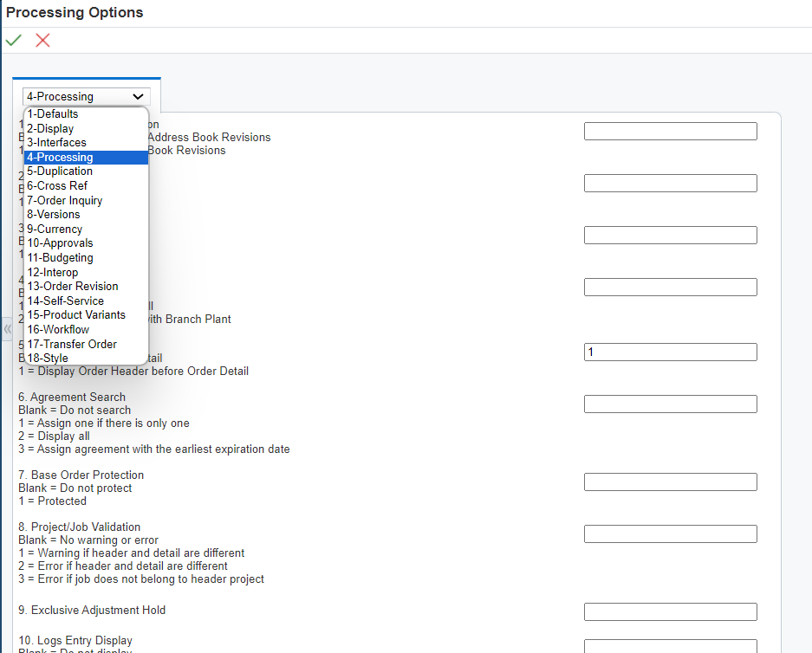Pick 7-Order Inquiry from the list

click(64, 200)
